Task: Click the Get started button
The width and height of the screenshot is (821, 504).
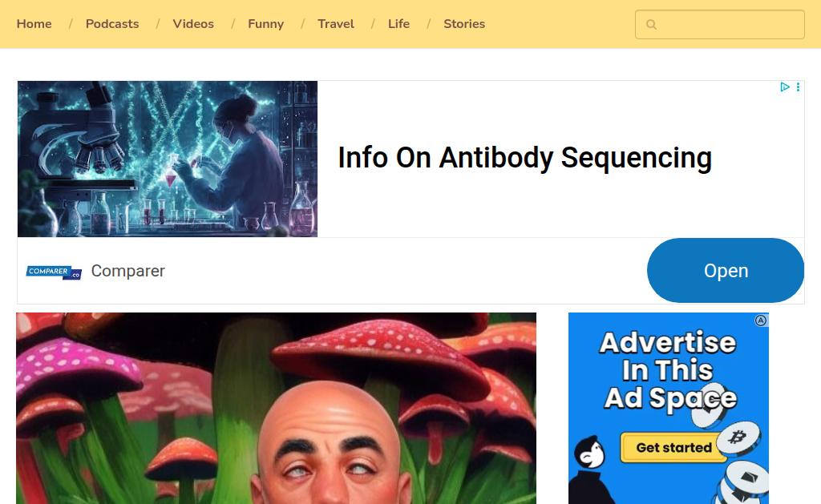Action: coord(673,447)
